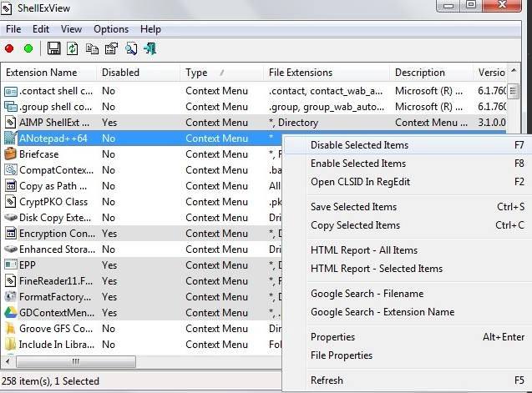Click the Include In Library row icon

pyautogui.click(x=11, y=344)
